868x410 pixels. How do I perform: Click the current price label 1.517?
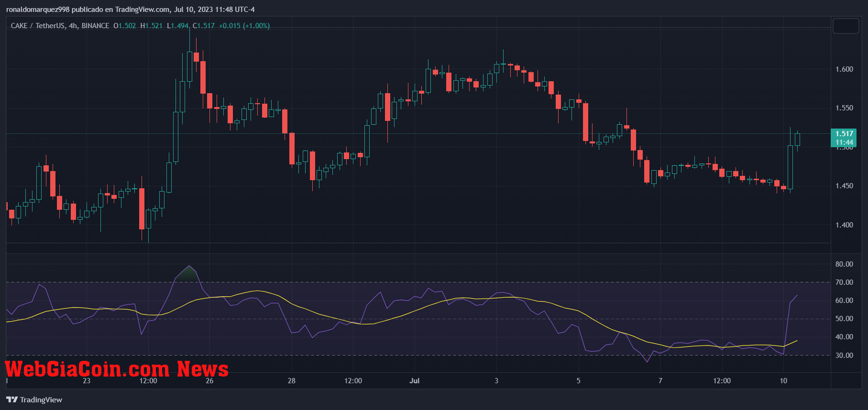(x=844, y=134)
